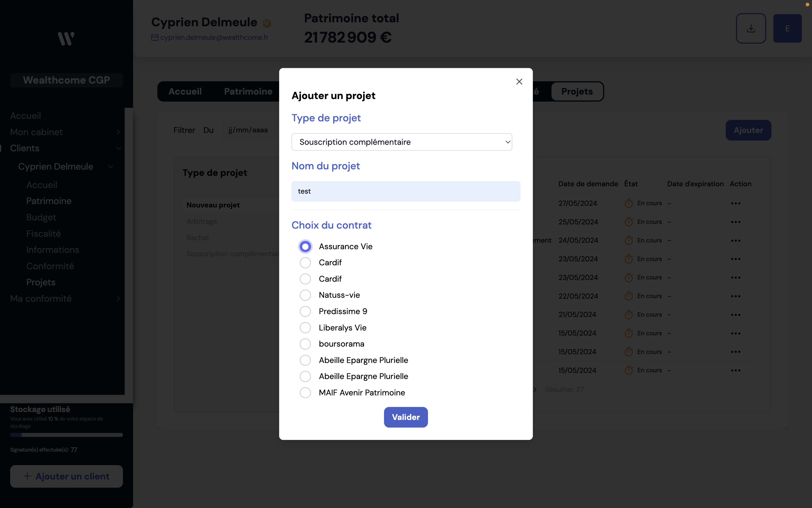Click the cyprien.delmeule@wealthcome.fr email link

coord(214,37)
